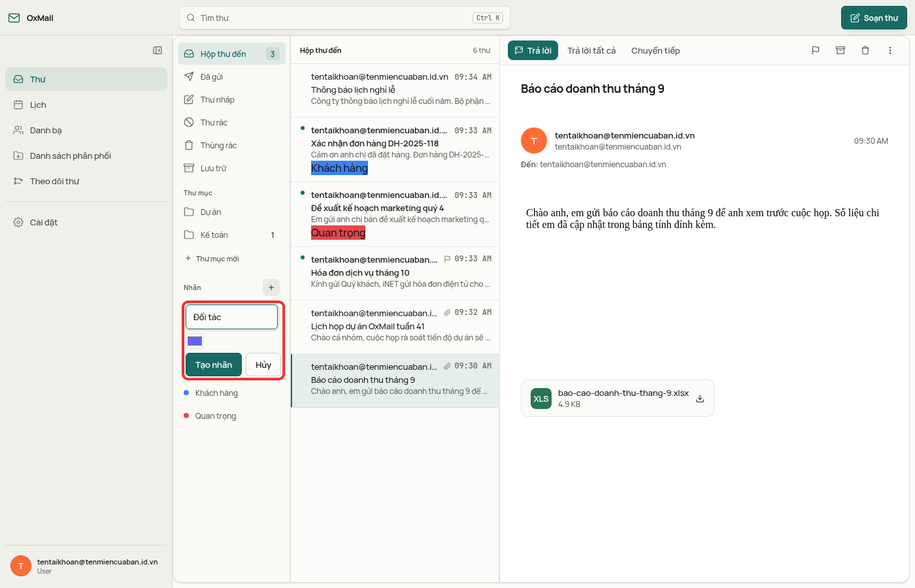The width and height of the screenshot is (915, 588).
Task: Archive the open email via toolbar icon
Action: [840, 50]
